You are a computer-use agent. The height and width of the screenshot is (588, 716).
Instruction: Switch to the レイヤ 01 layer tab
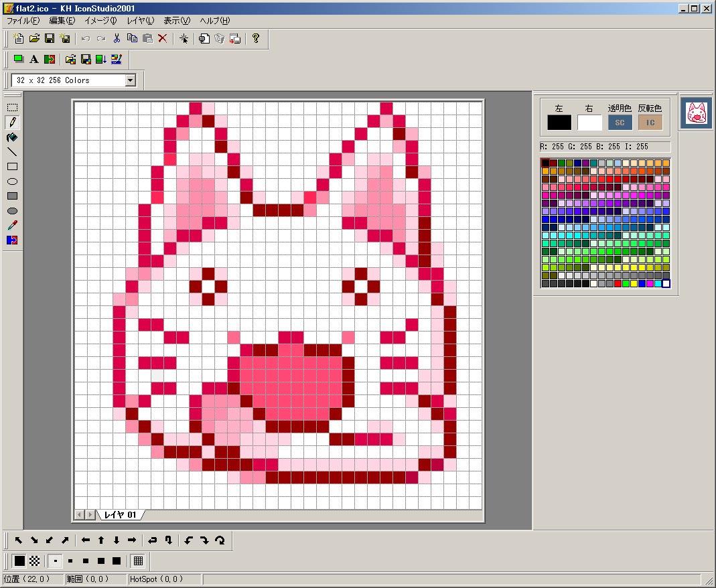[x=120, y=515]
